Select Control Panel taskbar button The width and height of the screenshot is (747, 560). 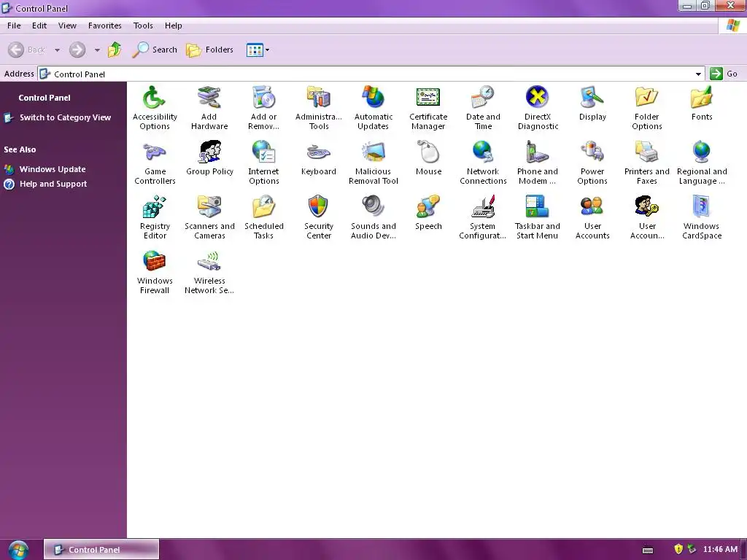[x=101, y=550]
